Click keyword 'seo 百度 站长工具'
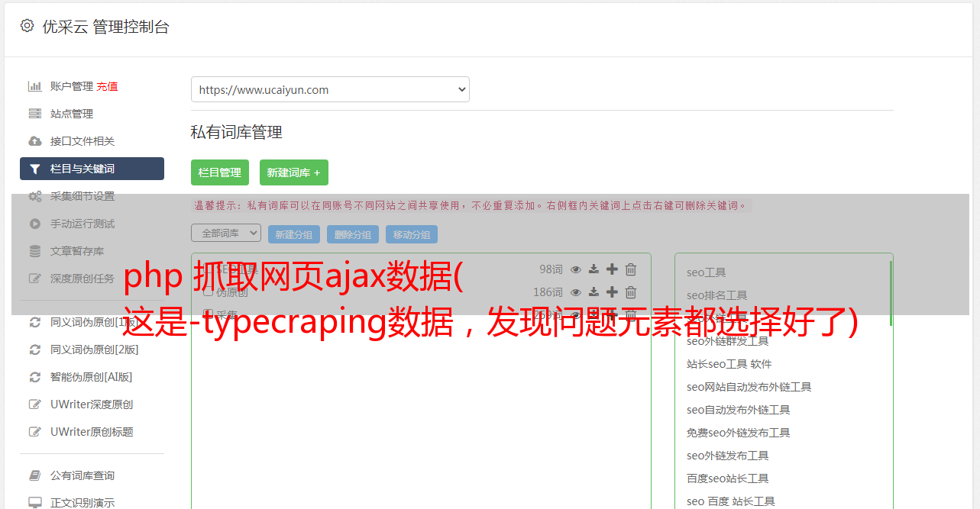This screenshot has width=980, height=509. pyautogui.click(x=731, y=501)
